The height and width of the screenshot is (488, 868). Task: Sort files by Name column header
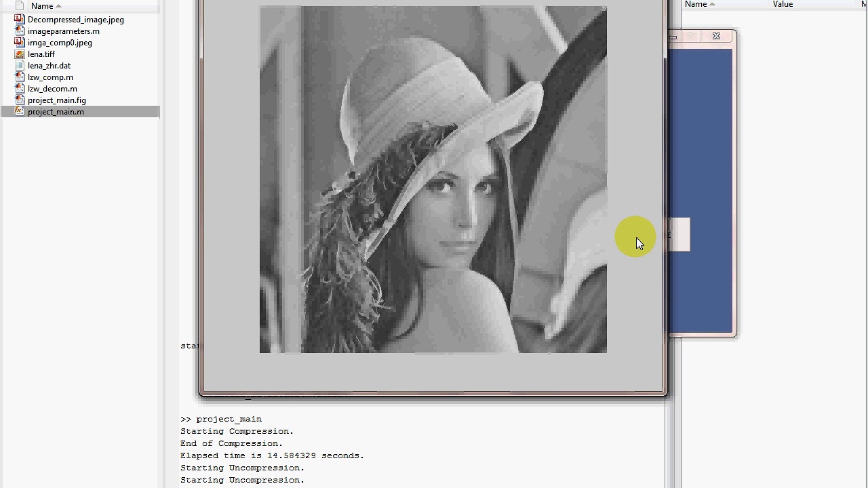pyautogui.click(x=42, y=5)
